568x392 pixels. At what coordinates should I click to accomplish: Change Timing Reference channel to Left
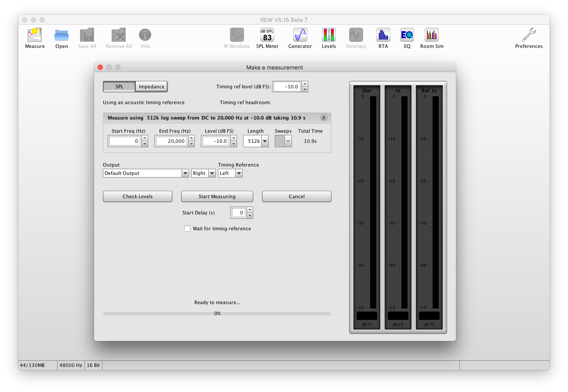pyautogui.click(x=238, y=173)
